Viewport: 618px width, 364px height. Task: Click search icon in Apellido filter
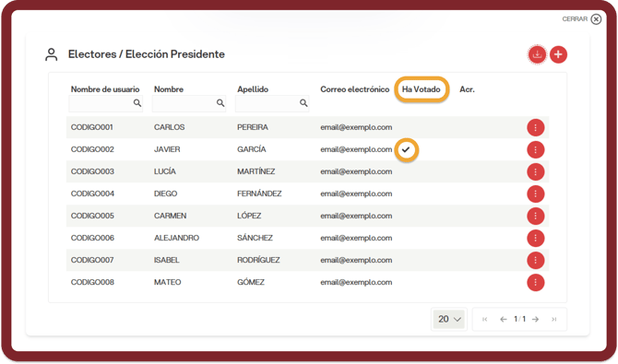(303, 103)
